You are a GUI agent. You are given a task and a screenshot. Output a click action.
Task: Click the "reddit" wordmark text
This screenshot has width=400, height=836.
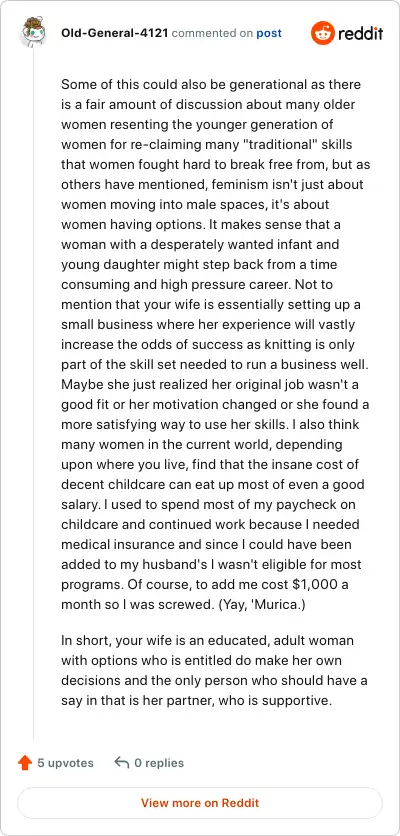(359, 34)
